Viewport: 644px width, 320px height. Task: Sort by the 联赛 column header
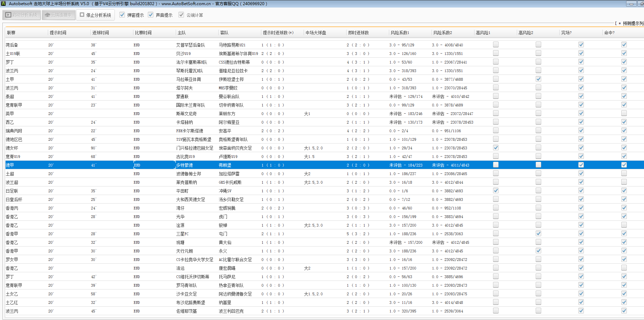pyautogui.click(x=11, y=33)
